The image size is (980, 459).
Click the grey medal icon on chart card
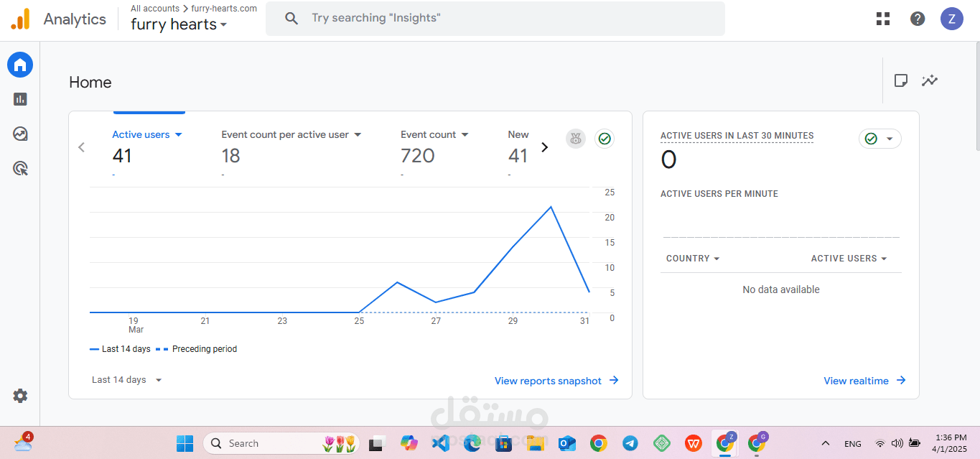pyautogui.click(x=575, y=139)
